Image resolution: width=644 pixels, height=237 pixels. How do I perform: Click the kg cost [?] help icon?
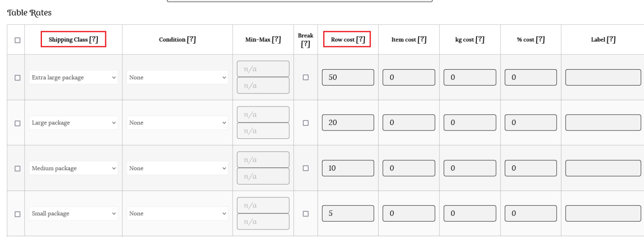click(x=480, y=40)
